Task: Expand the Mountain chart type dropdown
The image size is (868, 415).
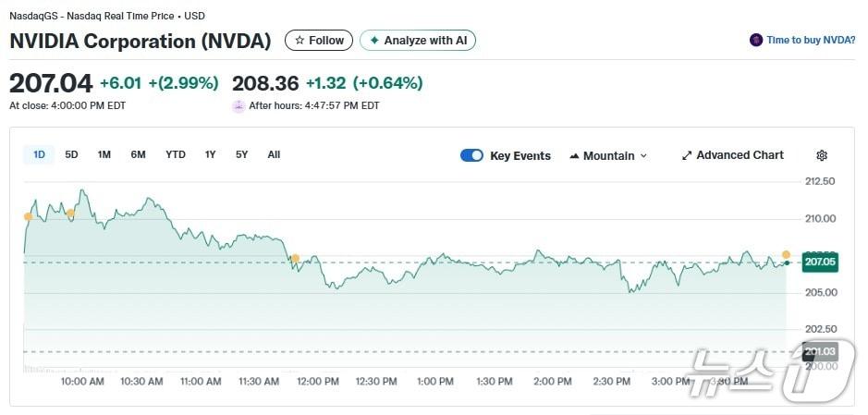Action: coord(643,156)
